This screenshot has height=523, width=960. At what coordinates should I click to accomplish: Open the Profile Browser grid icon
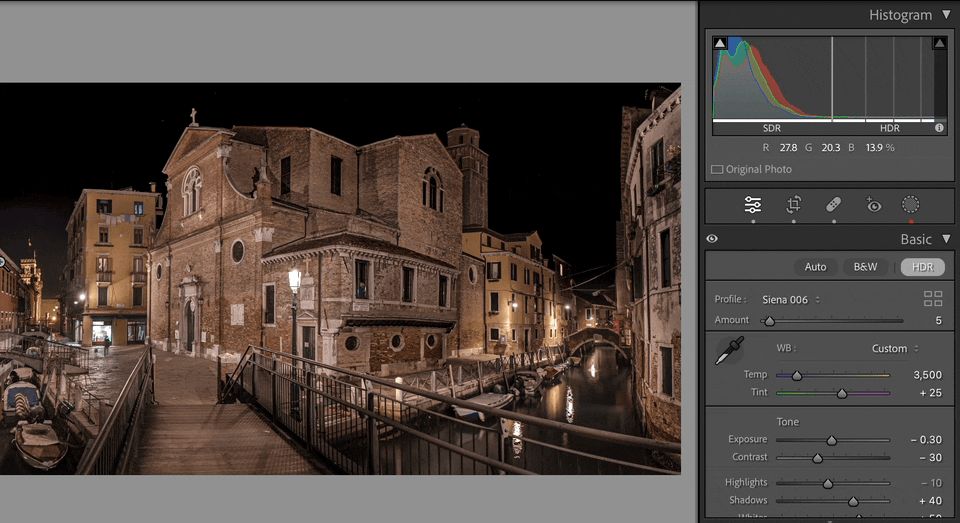click(933, 299)
